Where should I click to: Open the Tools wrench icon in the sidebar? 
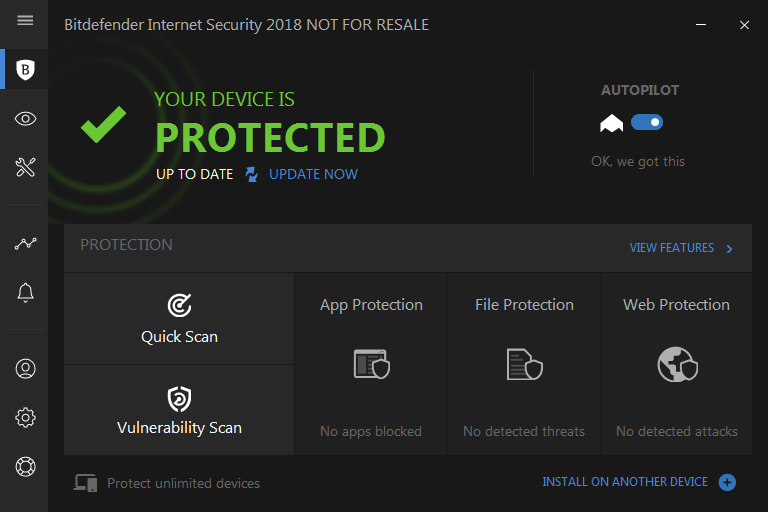click(25, 167)
